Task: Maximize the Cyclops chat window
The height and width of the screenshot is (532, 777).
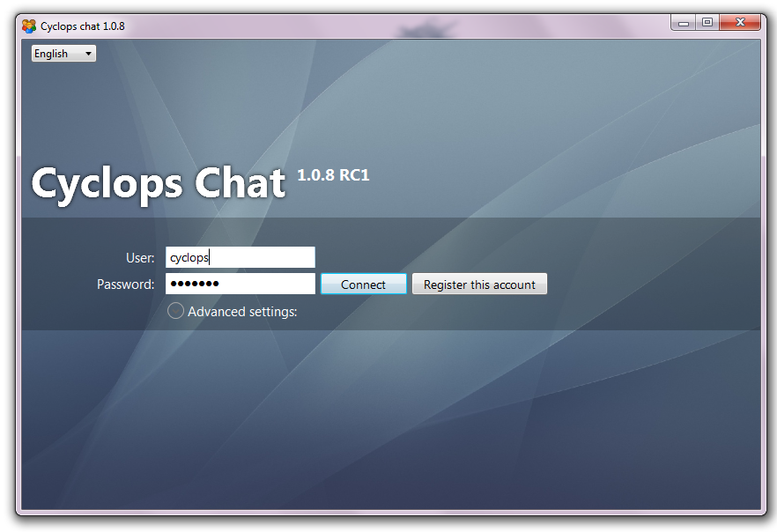Action: [707, 23]
